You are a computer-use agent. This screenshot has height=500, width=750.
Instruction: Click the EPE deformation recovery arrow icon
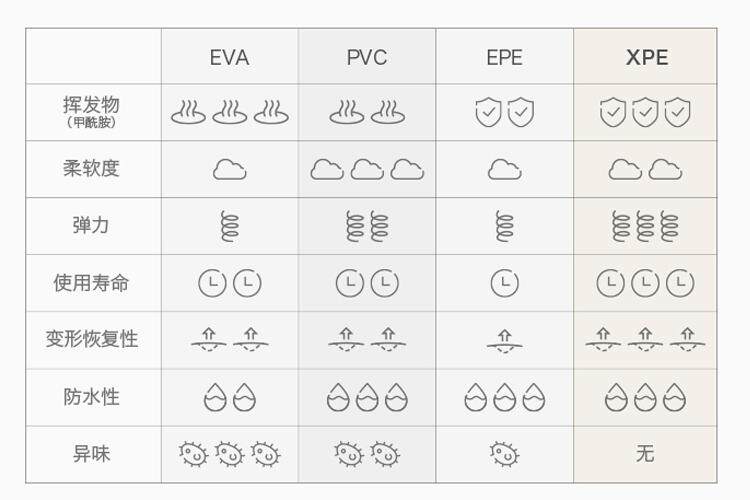coord(504,340)
